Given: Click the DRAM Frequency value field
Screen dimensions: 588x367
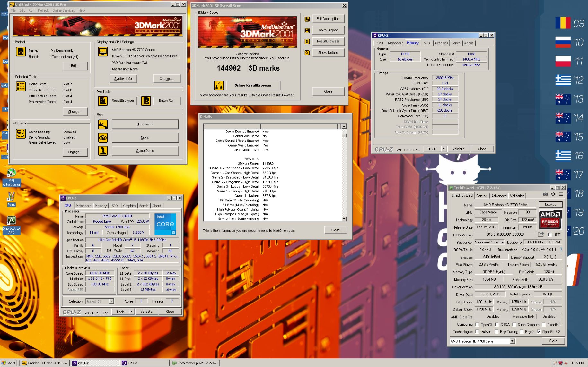Looking at the screenshot, I should coord(445,78).
